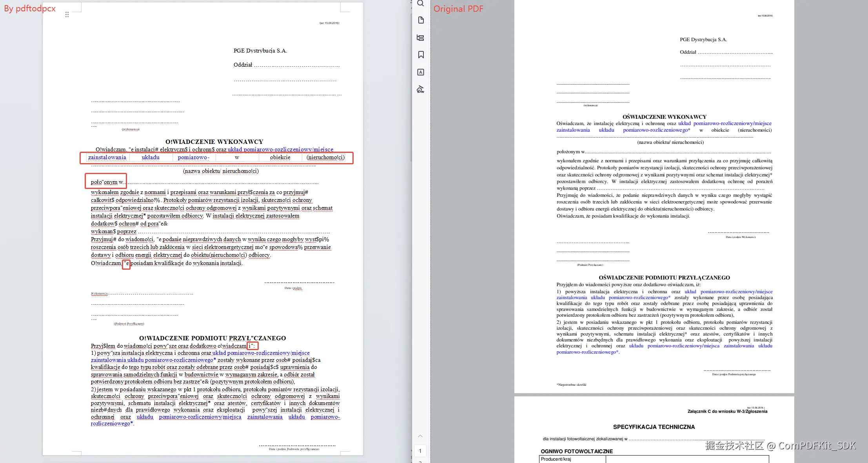This screenshot has width=868, height=463.
Task: Click the word 'obiekcie' in the converted document table row
Action: [x=280, y=157]
